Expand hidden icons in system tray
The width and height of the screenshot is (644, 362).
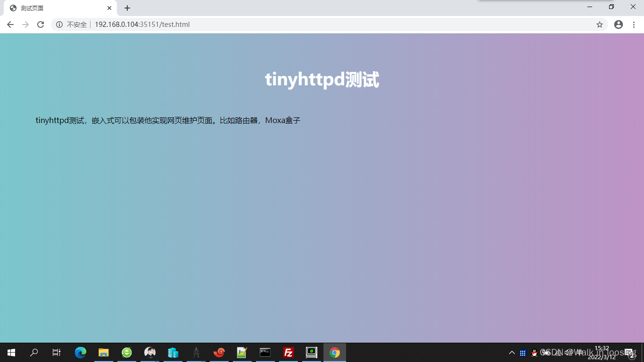coord(512,353)
